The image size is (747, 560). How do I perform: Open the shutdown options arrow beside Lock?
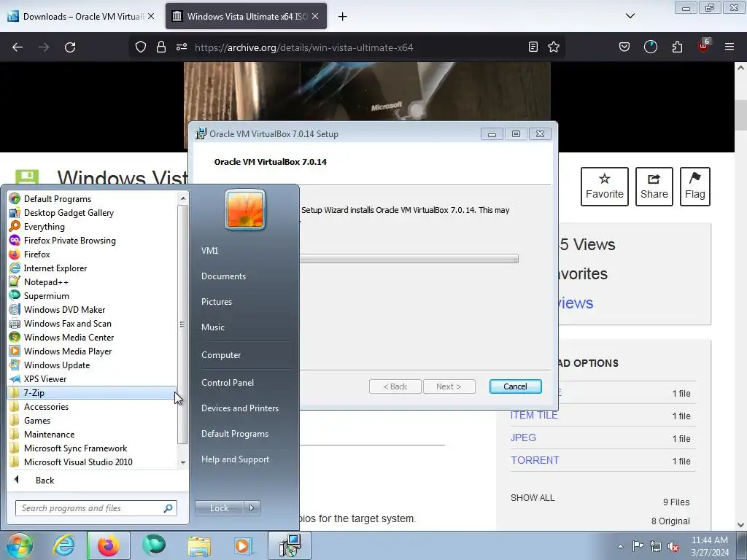click(x=252, y=508)
